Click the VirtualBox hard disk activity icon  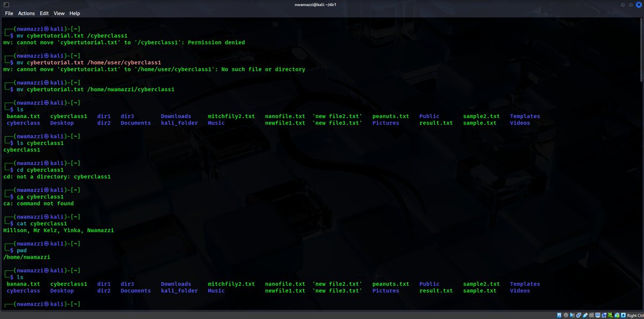point(559,315)
